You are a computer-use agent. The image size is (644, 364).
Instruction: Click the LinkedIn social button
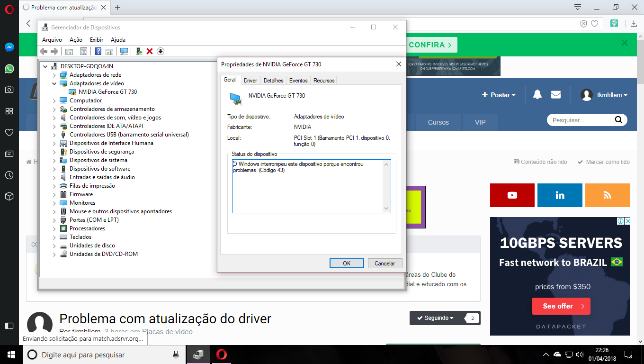point(560,195)
